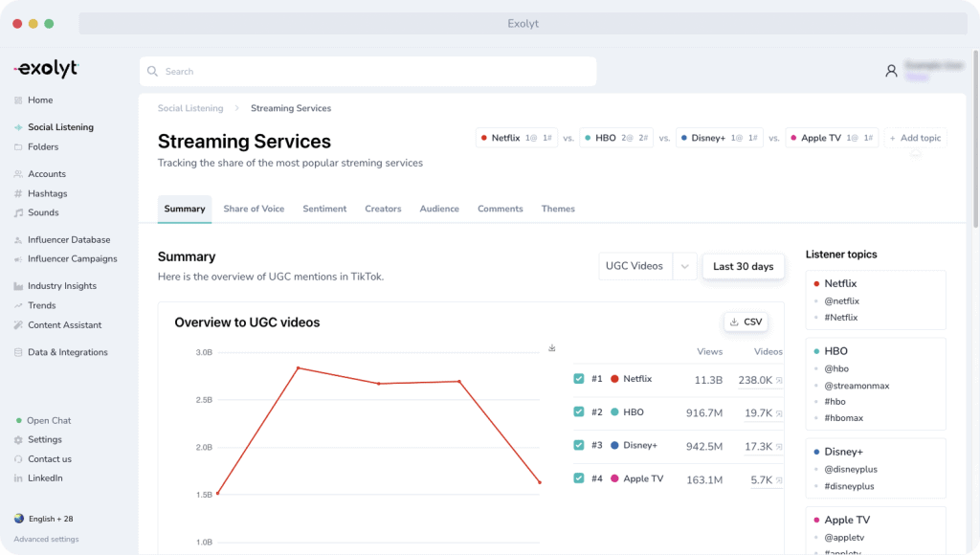Click the Data & Integrations icon
The image size is (980, 555).
click(18, 352)
